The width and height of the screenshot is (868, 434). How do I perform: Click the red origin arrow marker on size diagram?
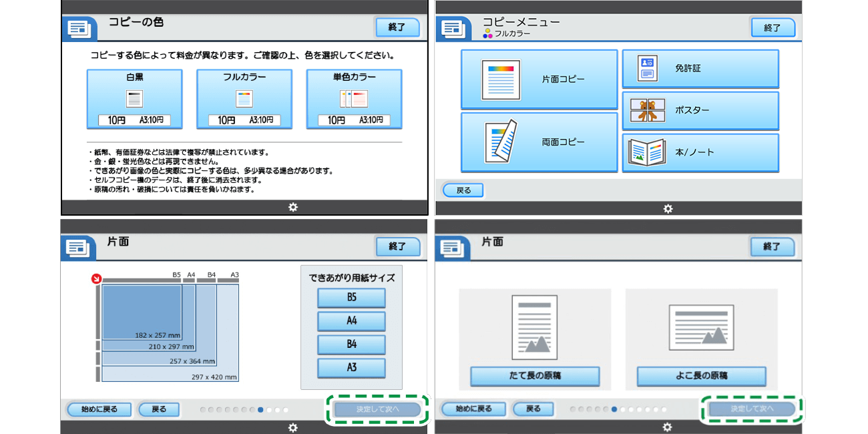pyautogui.click(x=96, y=279)
